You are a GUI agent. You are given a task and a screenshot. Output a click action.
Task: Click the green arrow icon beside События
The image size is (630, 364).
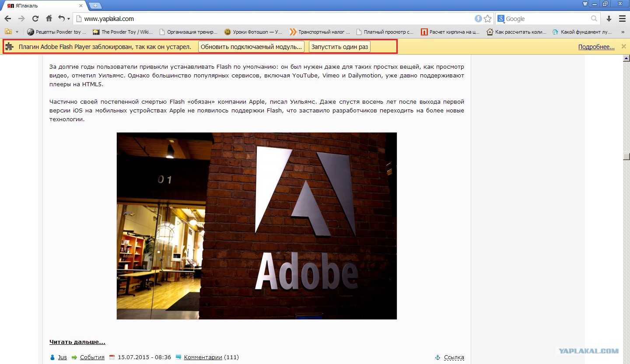pyautogui.click(x=74, y=357)
